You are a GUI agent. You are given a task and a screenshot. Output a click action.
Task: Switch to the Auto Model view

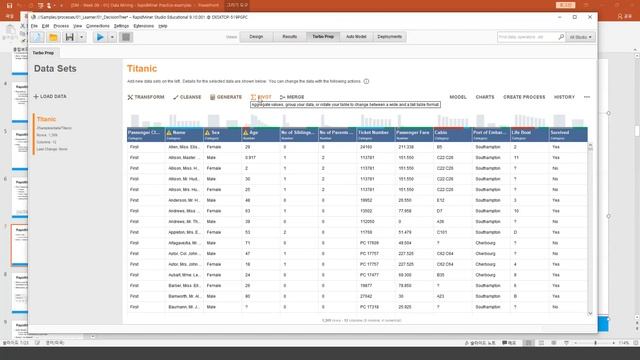(x=356, y=37)
